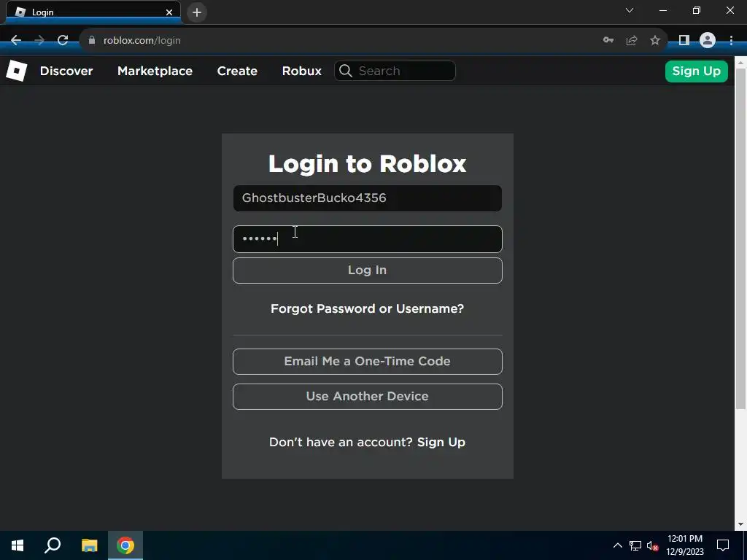Focus the username field GhostbusterBucko4356
The height and width of the screenshot is (560, 747).
coord(368,198)
